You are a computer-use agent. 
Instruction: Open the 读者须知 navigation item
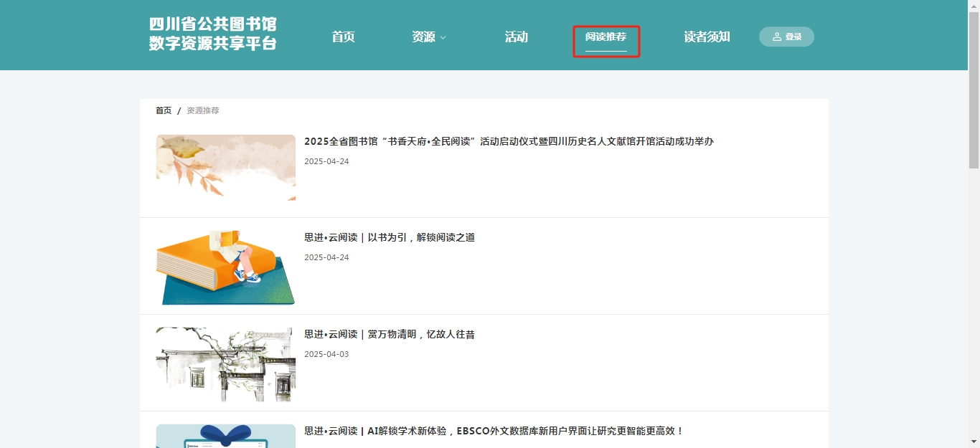(x=707, y=37)
